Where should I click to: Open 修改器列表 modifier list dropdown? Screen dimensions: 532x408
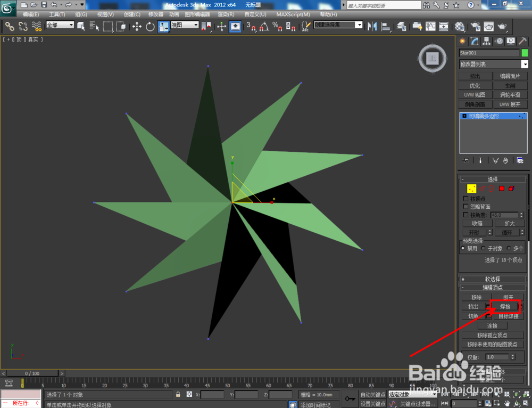(x=494, y=64)
